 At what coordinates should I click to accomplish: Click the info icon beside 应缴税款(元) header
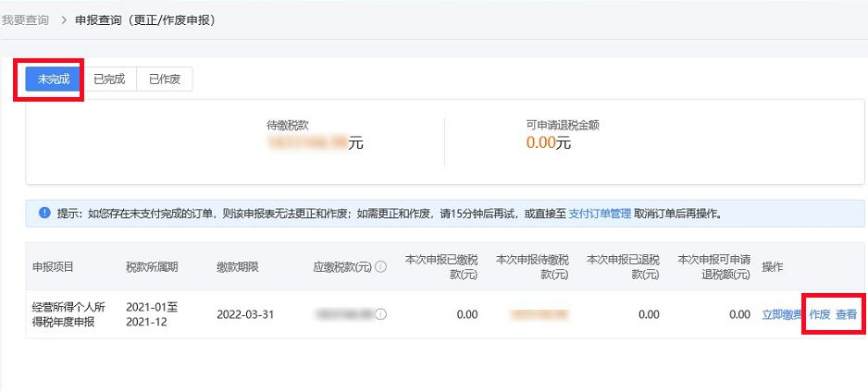click(380, 267)
